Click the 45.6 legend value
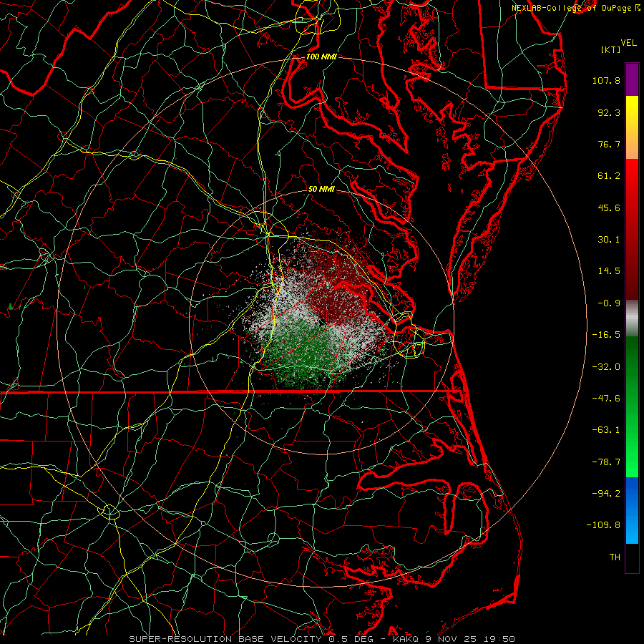644x644 pixels. coord(609,208)
